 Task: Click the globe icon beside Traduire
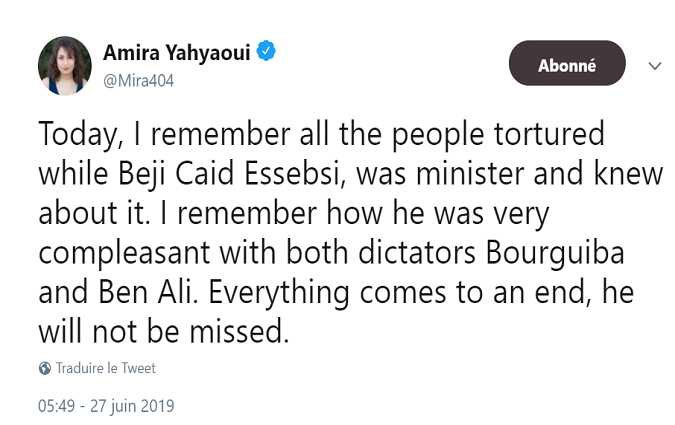pyautogui.click(x=44, y=368)
